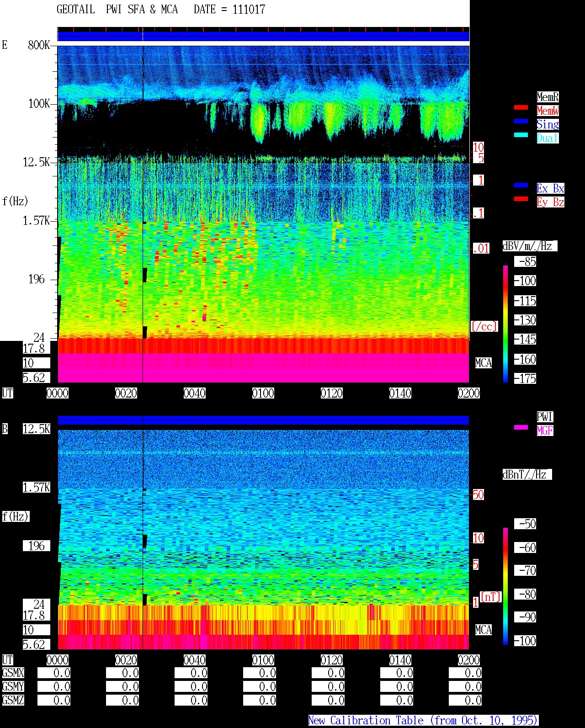The width and height of the screenshot is (585, 728).
Task: Click the red '.01' density scale label
Action: [481, 249]
